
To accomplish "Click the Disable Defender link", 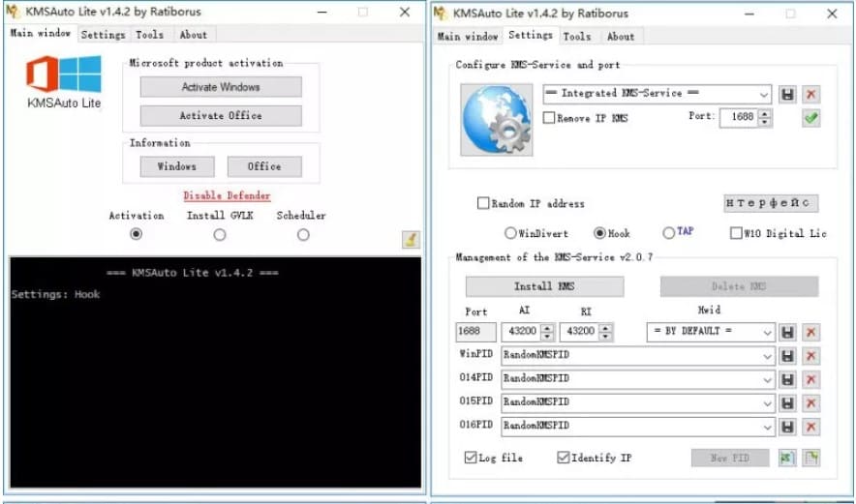I will tap(227, 195).
